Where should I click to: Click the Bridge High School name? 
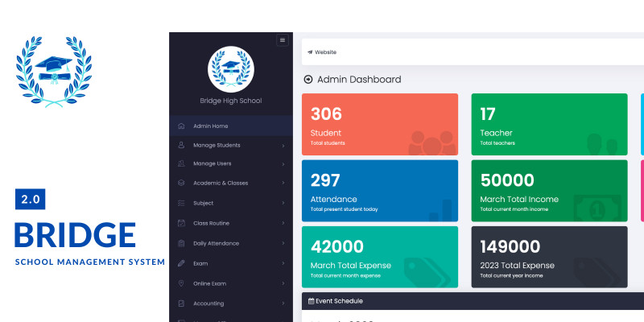coord(230,101)
